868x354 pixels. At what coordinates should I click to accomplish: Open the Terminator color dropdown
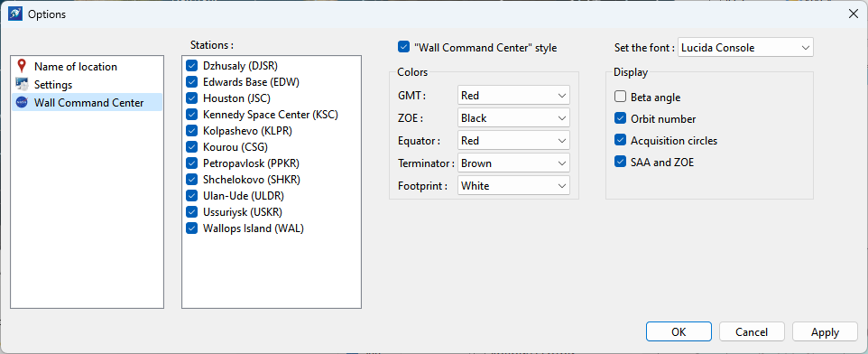pyautogui.click(x=513, y=163)
